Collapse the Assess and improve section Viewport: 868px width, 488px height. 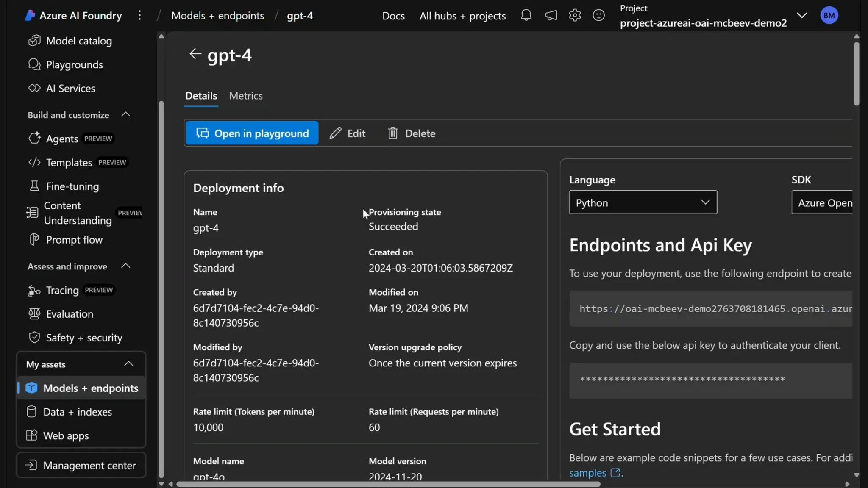[125, 266]
